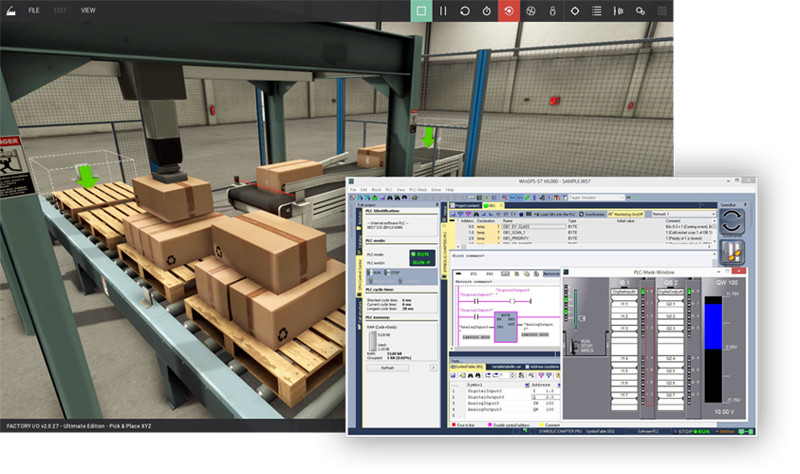Toggle the I1.4 input in PLC-Mask-Window

coord(624,359)
